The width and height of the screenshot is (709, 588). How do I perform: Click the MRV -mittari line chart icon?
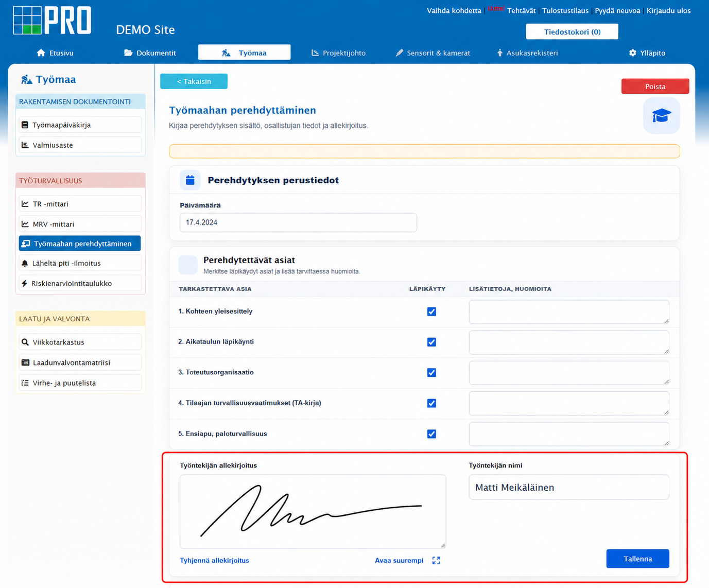(25, 224)
